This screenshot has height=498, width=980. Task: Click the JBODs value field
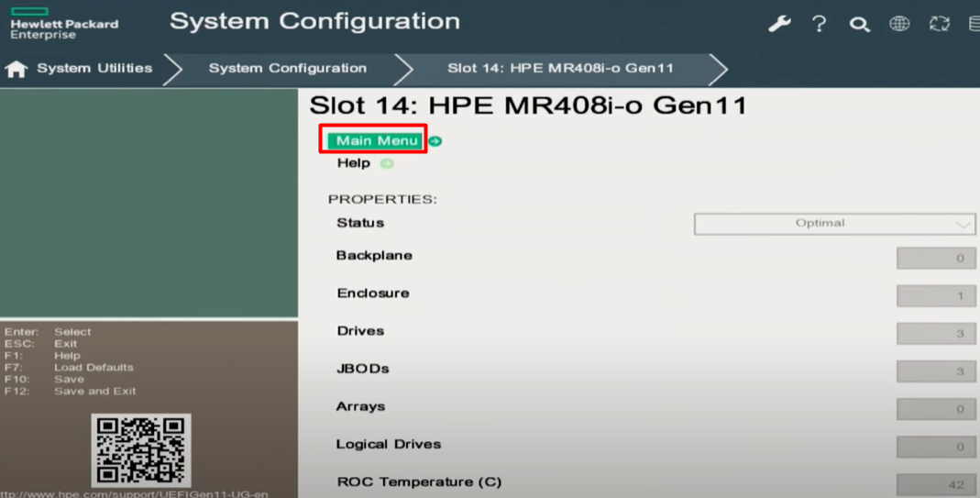pos(936,371)
